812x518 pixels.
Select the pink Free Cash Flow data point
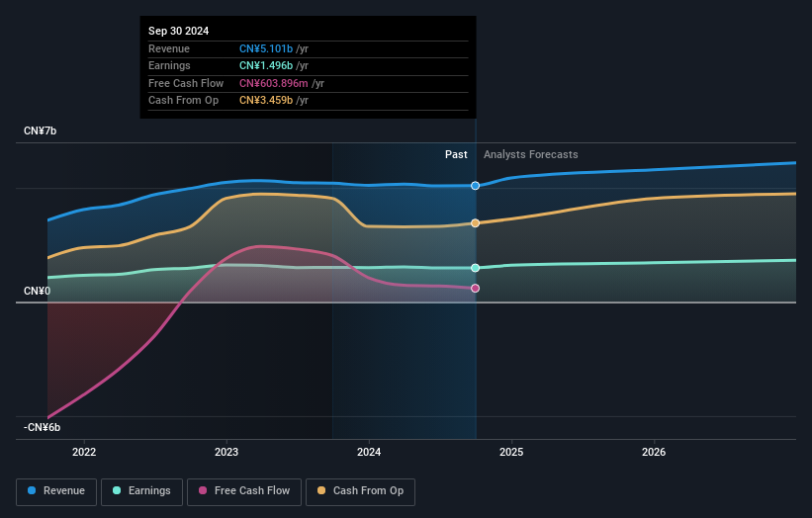pyautogui.click(x=475, y=289)
